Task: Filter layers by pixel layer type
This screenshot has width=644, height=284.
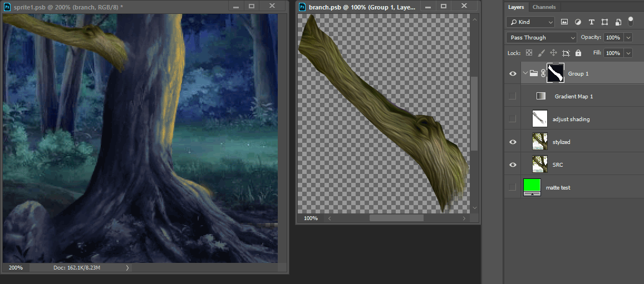Action: (x=564, y=22)
